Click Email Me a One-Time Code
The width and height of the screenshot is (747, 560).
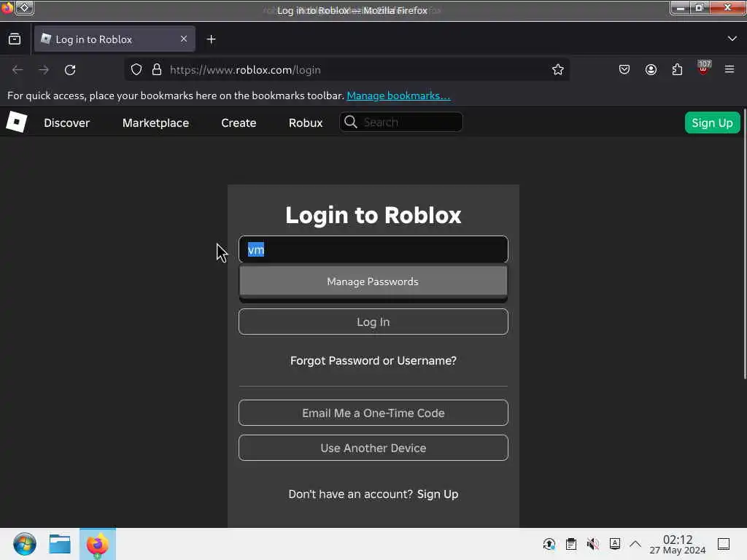click(x=373, y=413)
